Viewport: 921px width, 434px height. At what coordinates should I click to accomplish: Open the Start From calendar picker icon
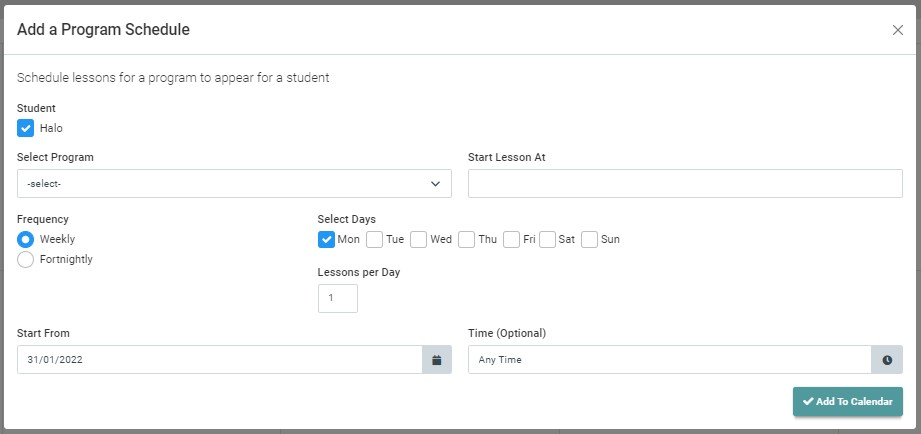(x=436, y=359)
